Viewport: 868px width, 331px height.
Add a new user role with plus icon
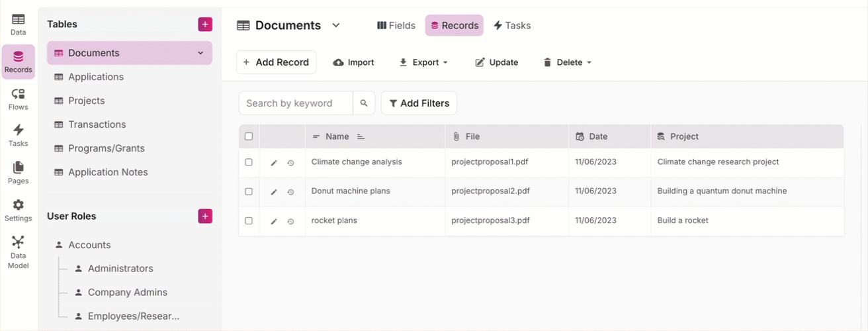click(205, 216)
